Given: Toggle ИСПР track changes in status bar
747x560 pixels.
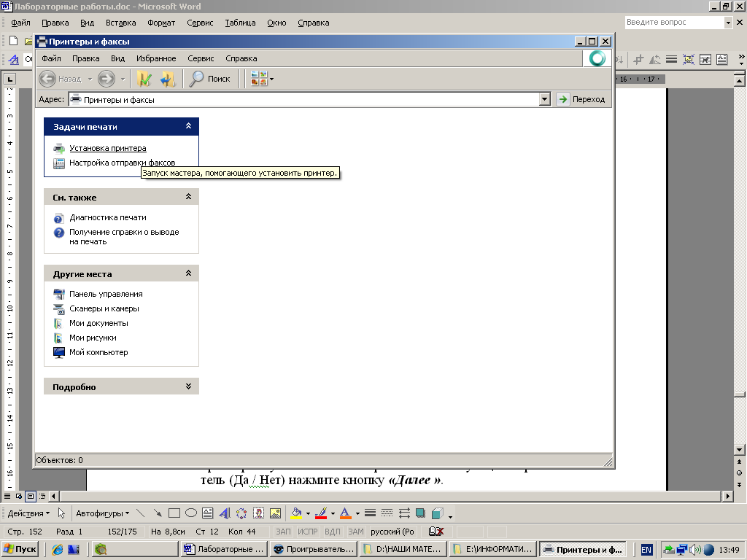Looking at the screenshot, I should pyautogui.click(x=308, y=532).
